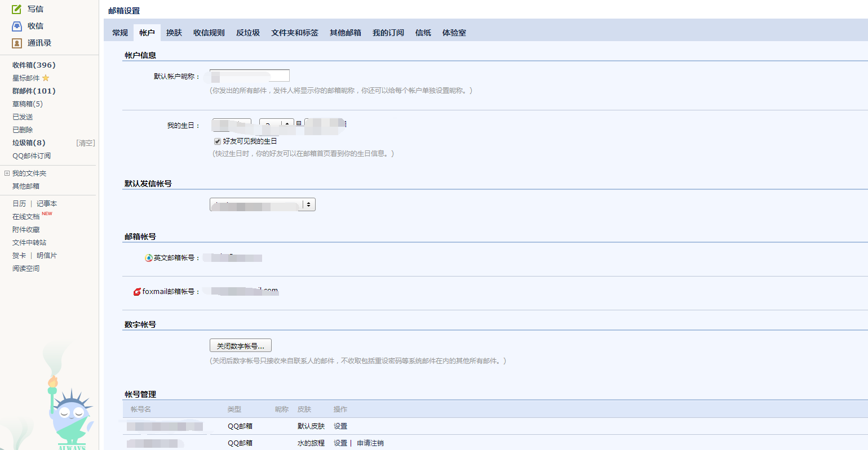The height and width of the screenshot is (450, 868).
Task: Click the foxmail logo beside foxmail邮箱帐号
Action: (x=136, y=291)
